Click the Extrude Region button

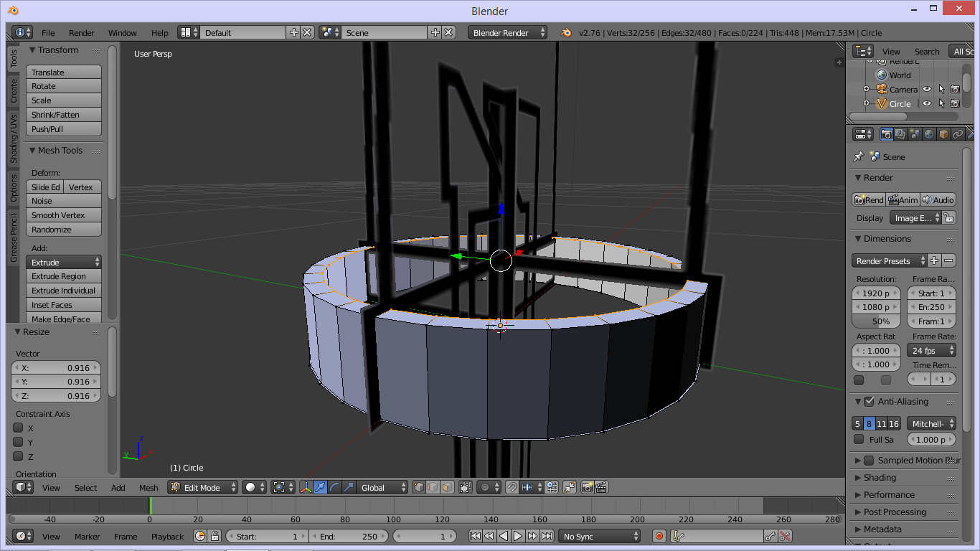[x=64, y=275]
